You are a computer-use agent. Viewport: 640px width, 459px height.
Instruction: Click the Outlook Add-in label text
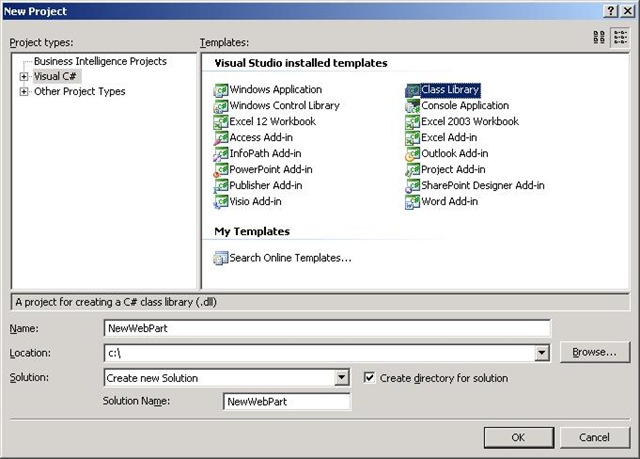(x=454, y=153)
